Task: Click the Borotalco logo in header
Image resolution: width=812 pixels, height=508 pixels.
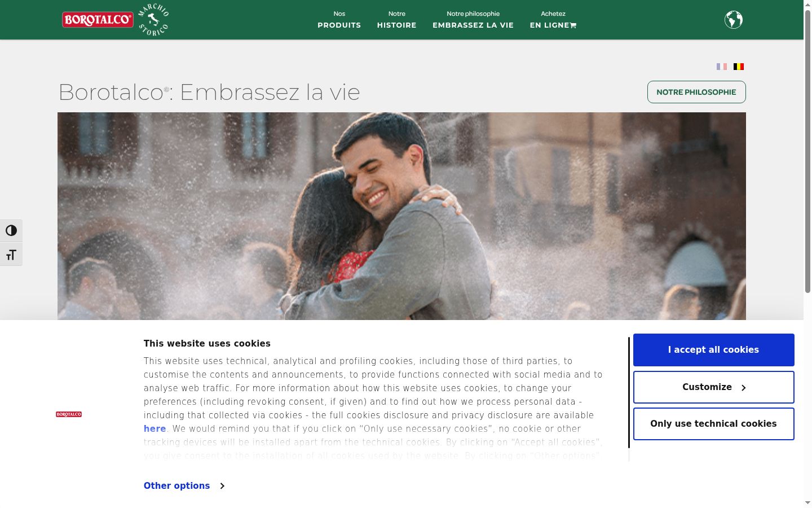Action: pyautogui.click(x=98, y=20)
